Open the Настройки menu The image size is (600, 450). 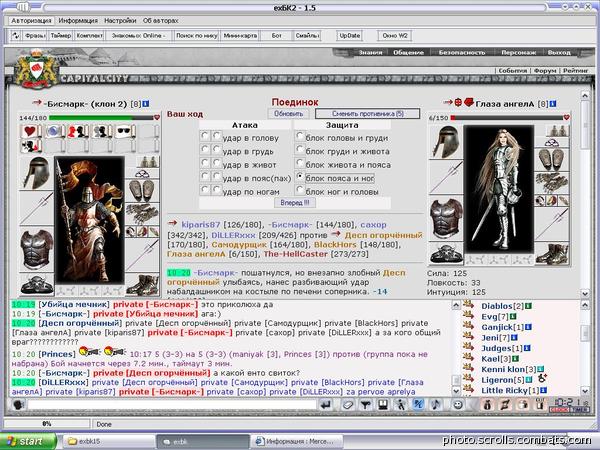pos(120,21)
